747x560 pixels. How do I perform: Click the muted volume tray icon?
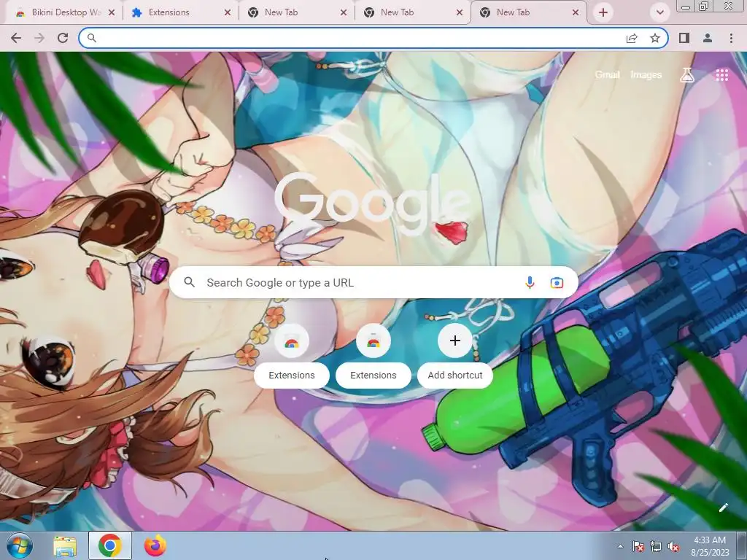673,547
